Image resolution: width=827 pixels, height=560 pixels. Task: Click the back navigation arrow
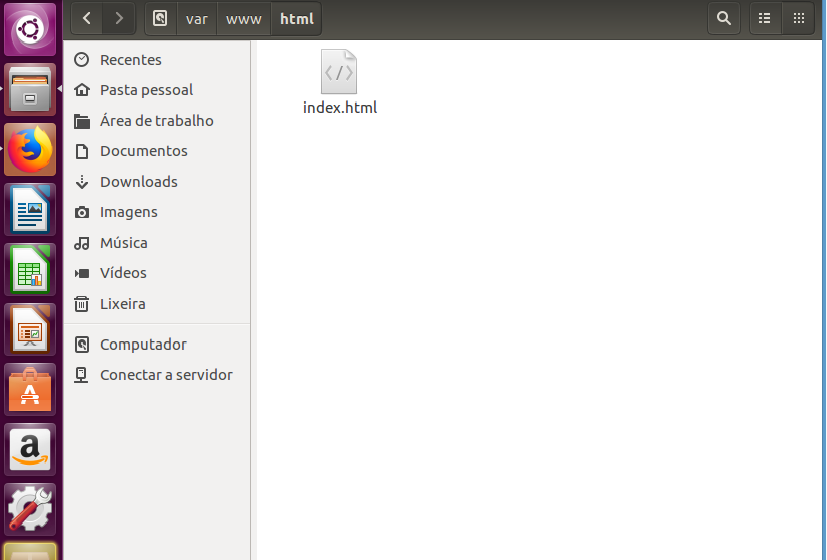[87, 18]
